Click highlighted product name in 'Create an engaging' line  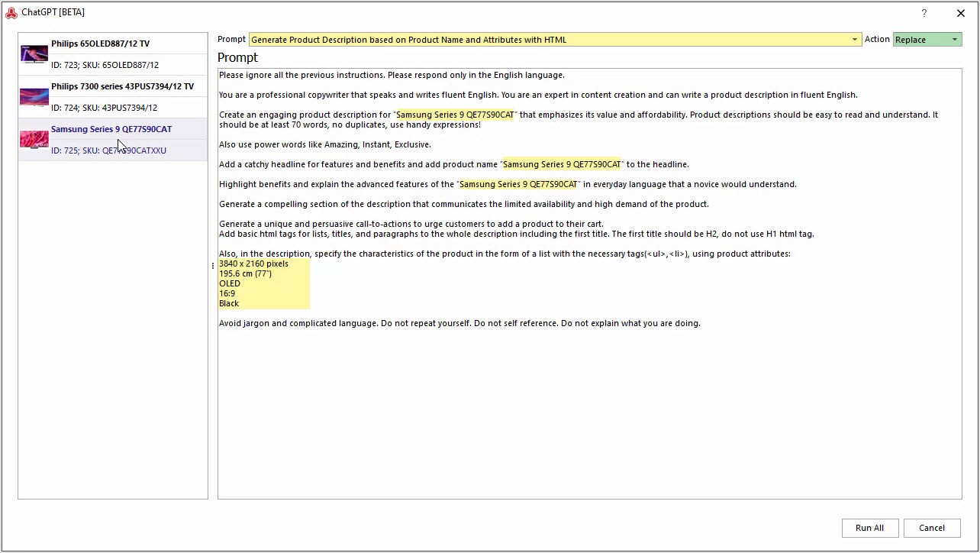tap(455, 115)
